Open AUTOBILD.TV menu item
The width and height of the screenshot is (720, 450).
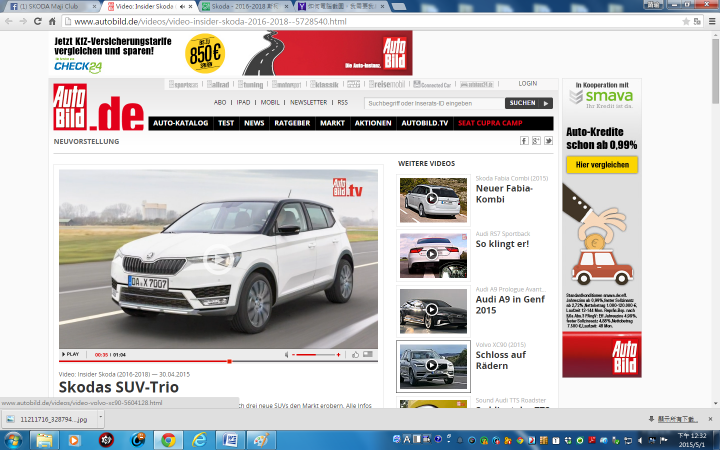425,123
